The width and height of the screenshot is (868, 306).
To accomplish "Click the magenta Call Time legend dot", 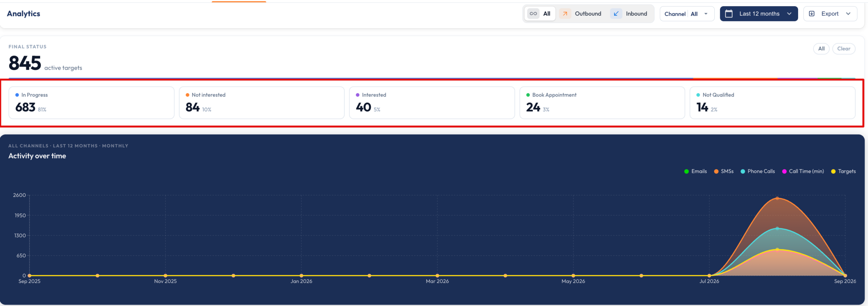I will point(784,171).
